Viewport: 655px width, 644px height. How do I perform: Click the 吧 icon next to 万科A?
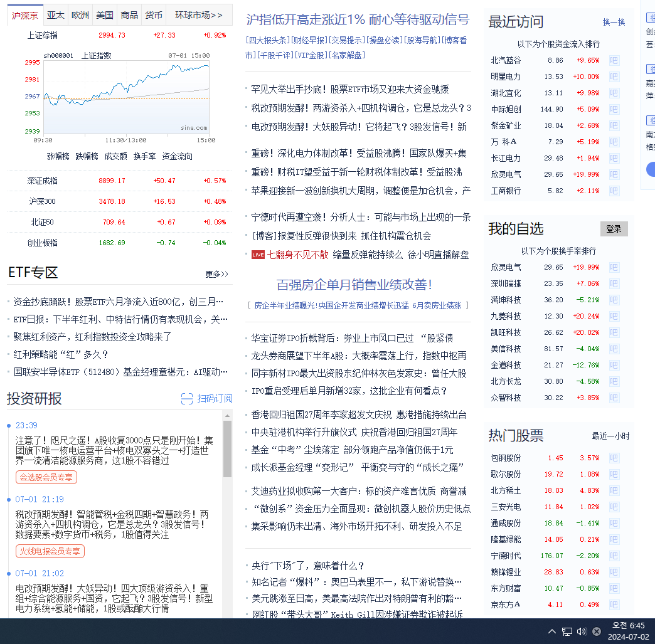[x=614, y=142]
